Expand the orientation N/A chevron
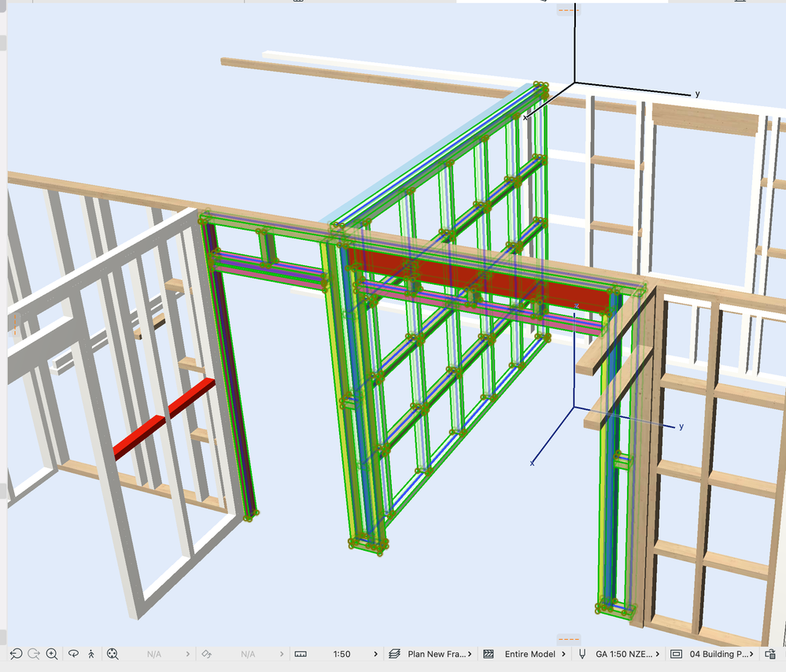Viewport: 786px width, 672px height. [x=282, y=654]
